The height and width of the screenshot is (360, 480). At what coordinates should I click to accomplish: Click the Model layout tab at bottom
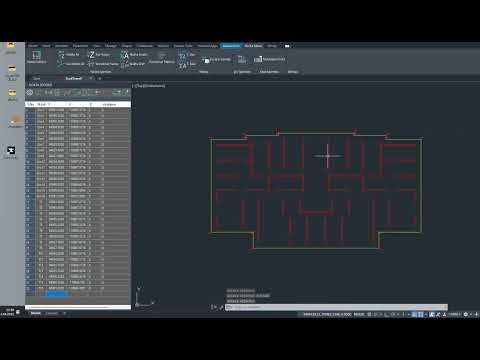coord(36,313)
